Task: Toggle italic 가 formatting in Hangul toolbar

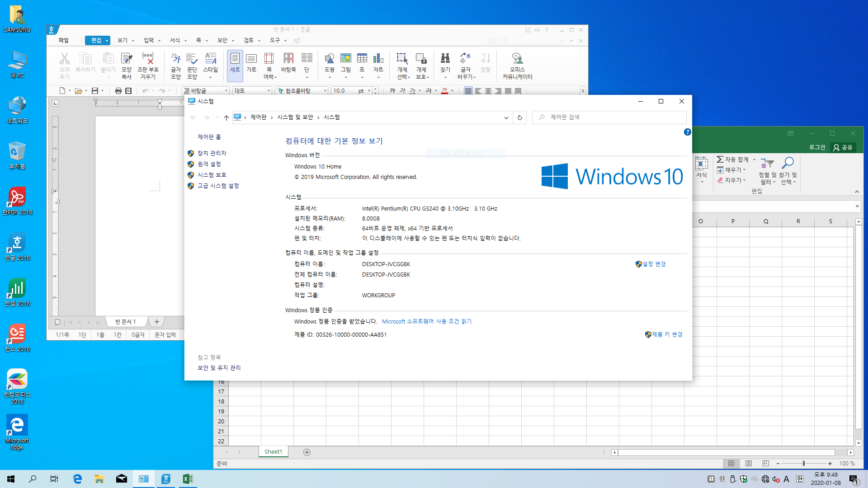Action: coord(402,91)
